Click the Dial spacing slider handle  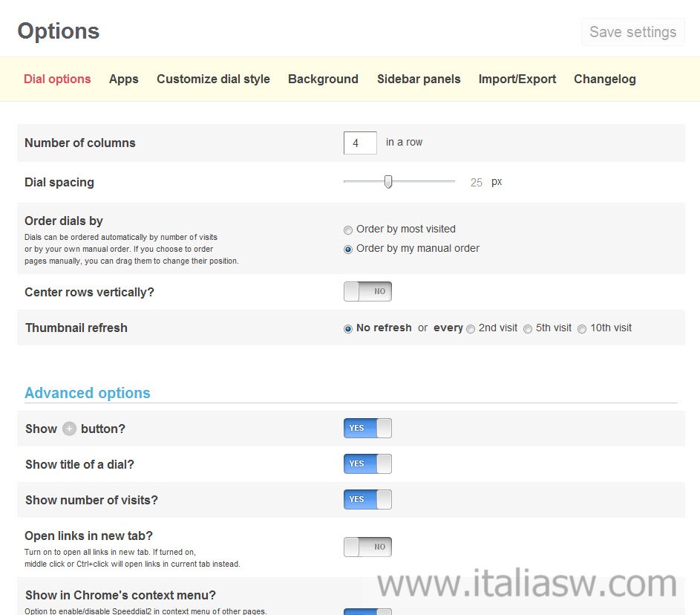click(388, 182)
